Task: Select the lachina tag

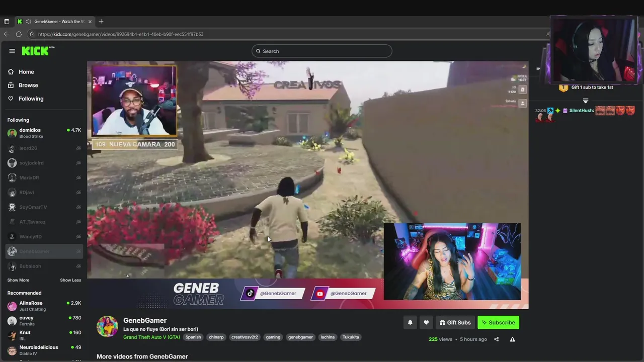Action: pyautogui.click(x=328, y=337)
